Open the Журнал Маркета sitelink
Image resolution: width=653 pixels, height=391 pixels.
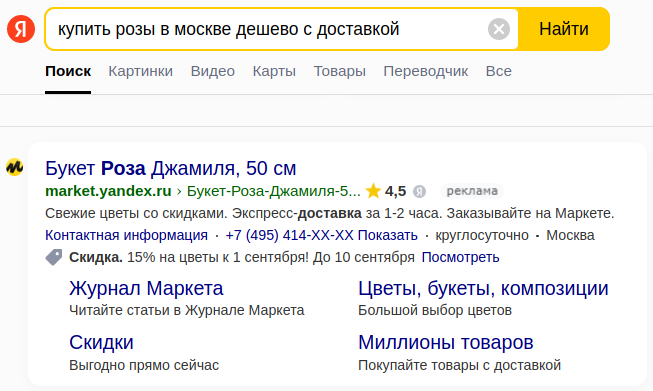[146, 288]
